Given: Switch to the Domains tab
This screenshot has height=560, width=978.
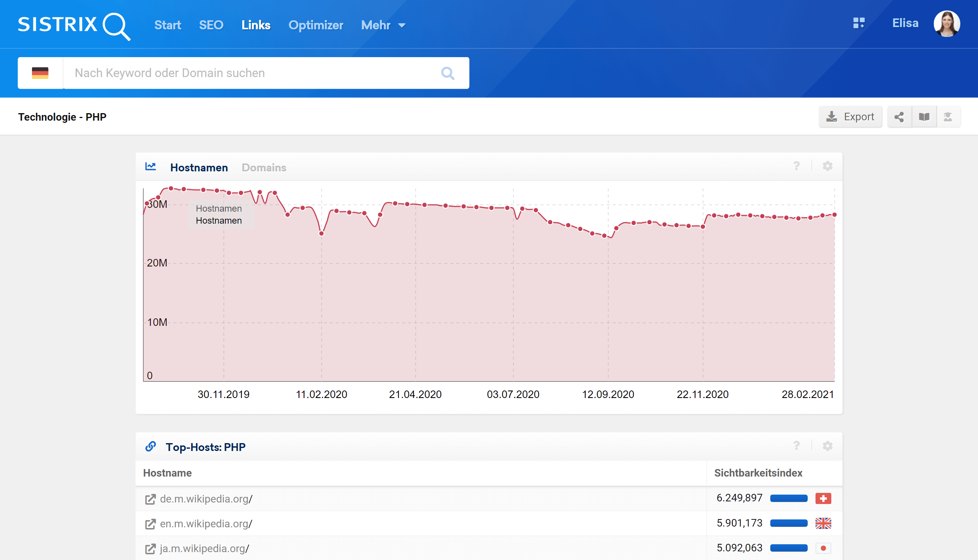Looking at the screenshot, I should [x=264, y=168].
